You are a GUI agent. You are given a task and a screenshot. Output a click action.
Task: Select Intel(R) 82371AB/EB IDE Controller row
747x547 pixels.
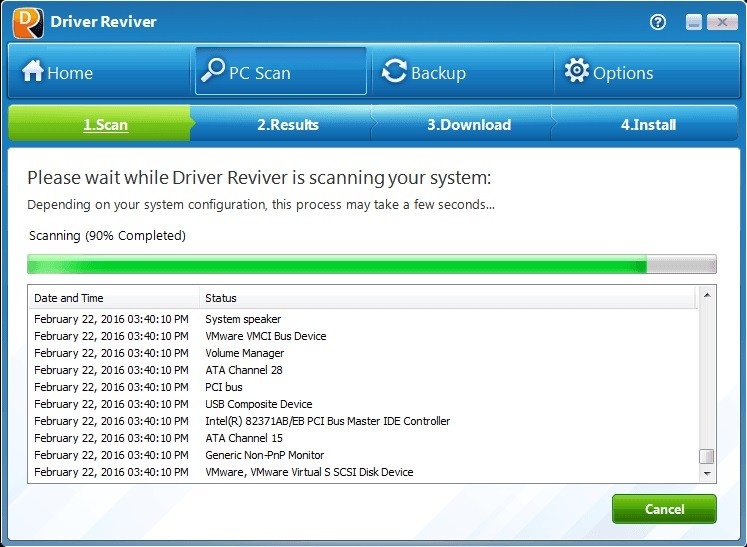coord(363,421)
